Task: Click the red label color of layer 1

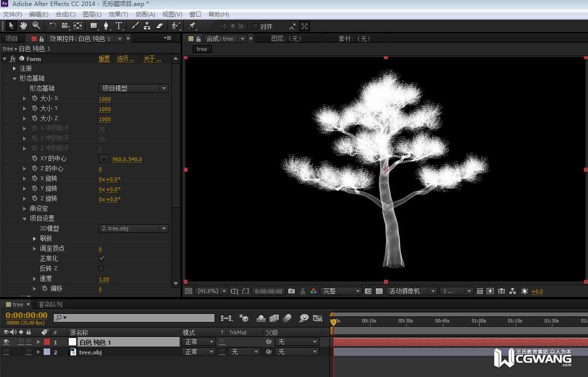Action: coord(47,342)
